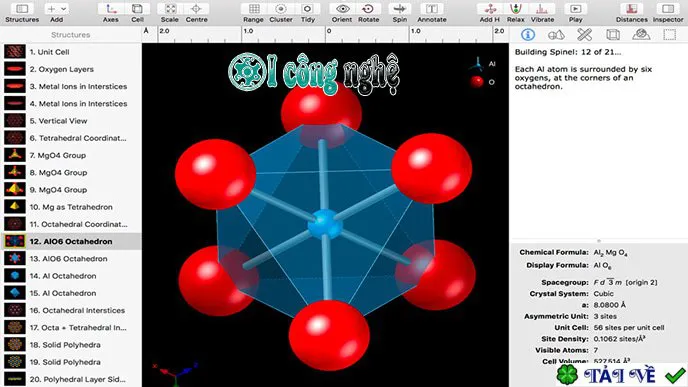This screenshot has width=688, height=387.
Task: Click the central blue Al atom
Action: 324,224
